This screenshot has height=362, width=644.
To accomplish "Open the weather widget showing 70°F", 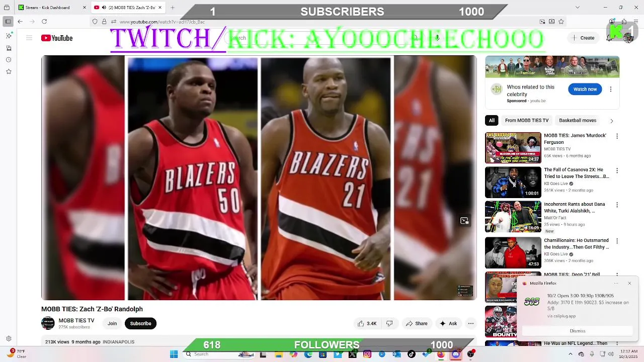I will tap(16, 354).
